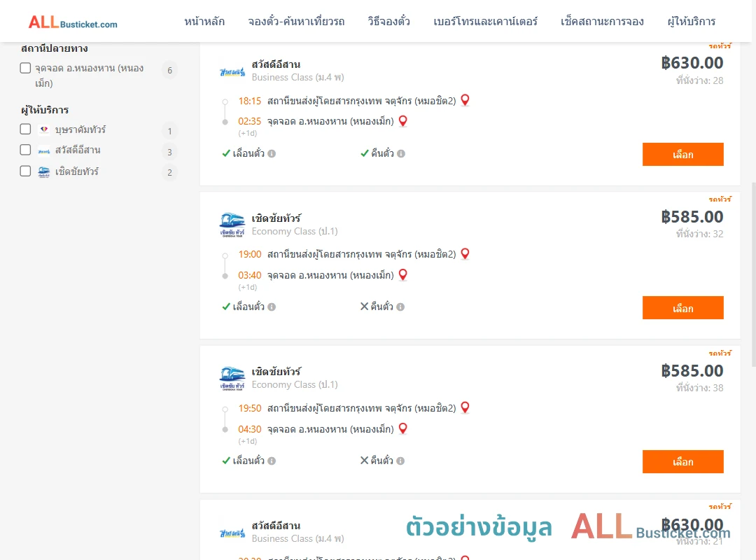Click the 03:40 arrival time
Image resolution: width=756 pixels, height=560 pixels.
pyautogui.click(x=250, y=275)
